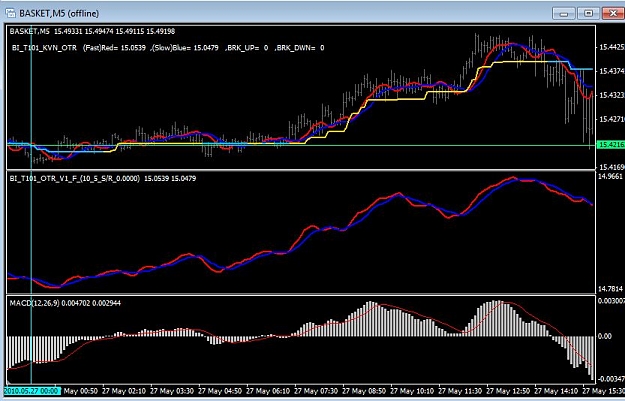The width and height of the screenshot is (625, 401).
Task: Click the highlighted '2010.05.27 00:00' date label
Action: click(x=32, y=391)
